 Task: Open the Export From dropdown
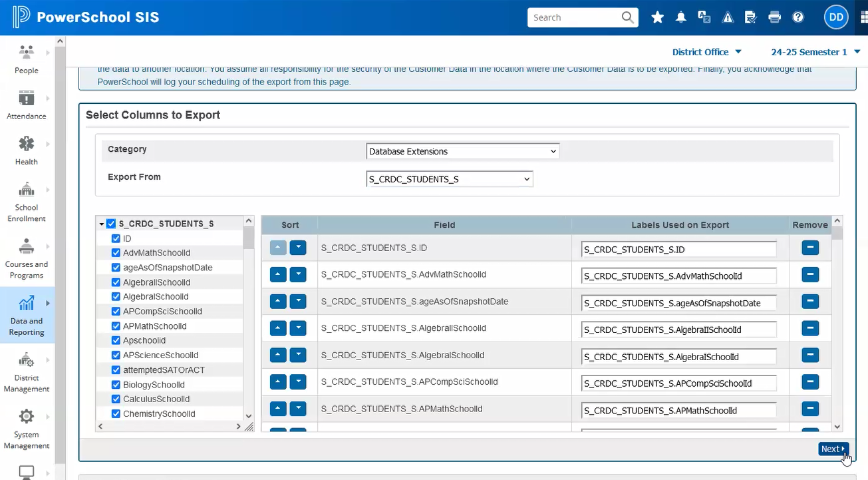[x=450, y=179]
